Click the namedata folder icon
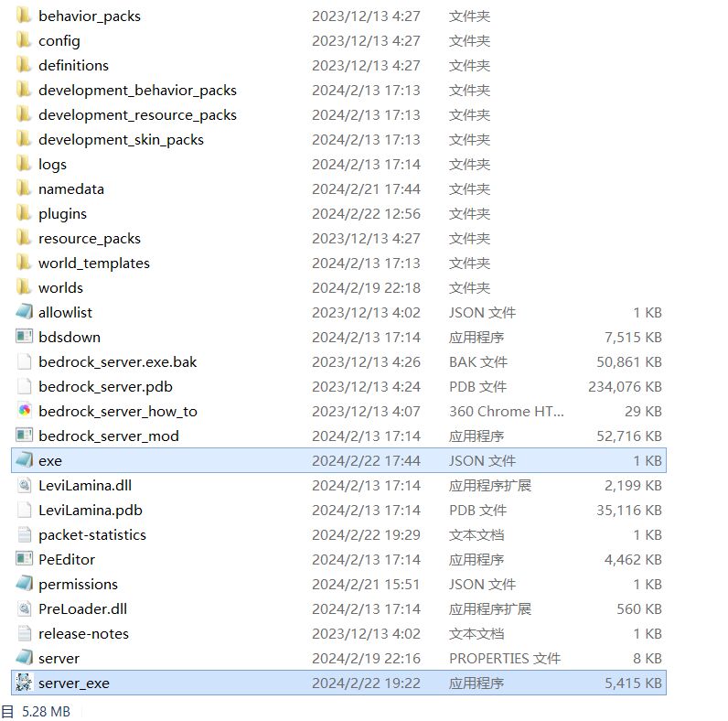This screenshot has height=721, width=728. click(x=24, y=188)
